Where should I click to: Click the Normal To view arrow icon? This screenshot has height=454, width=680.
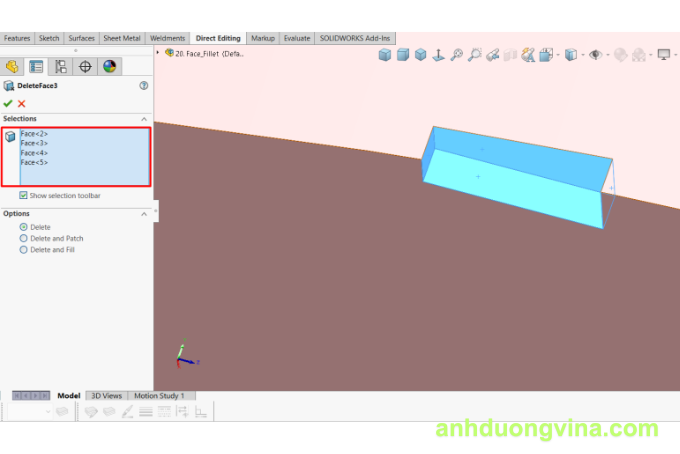(x=438, y=55)
